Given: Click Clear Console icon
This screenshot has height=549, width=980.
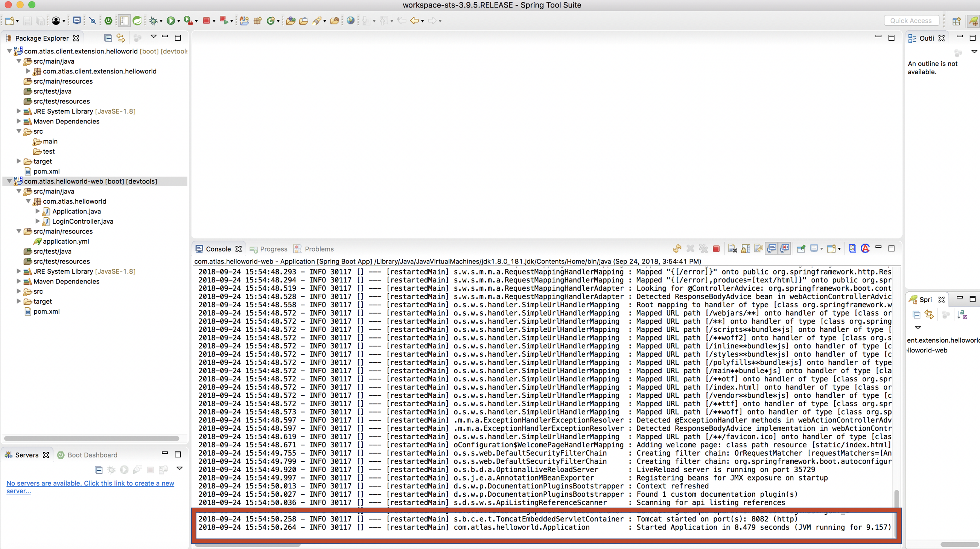Looking at the screenshot, I should (x=732, y=249).
